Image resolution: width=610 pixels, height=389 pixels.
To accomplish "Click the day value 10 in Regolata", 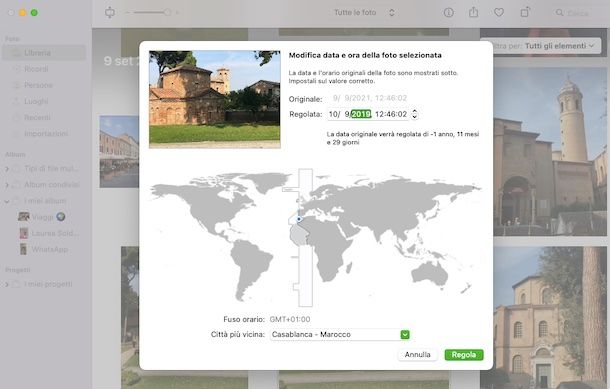I will click(333, 114).
